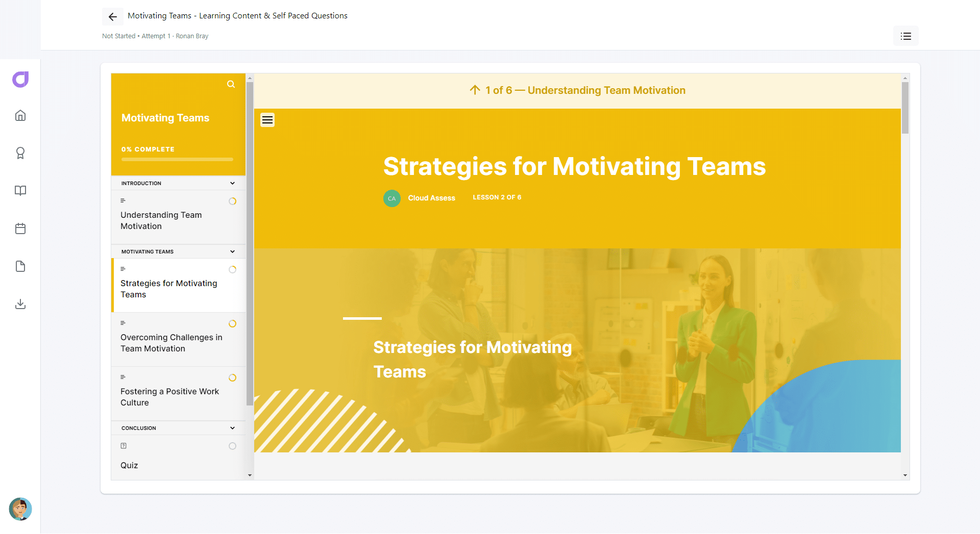Viewport: 980px width, 534px height.
Task: Open the Quiz item
Action: point(179,457)
